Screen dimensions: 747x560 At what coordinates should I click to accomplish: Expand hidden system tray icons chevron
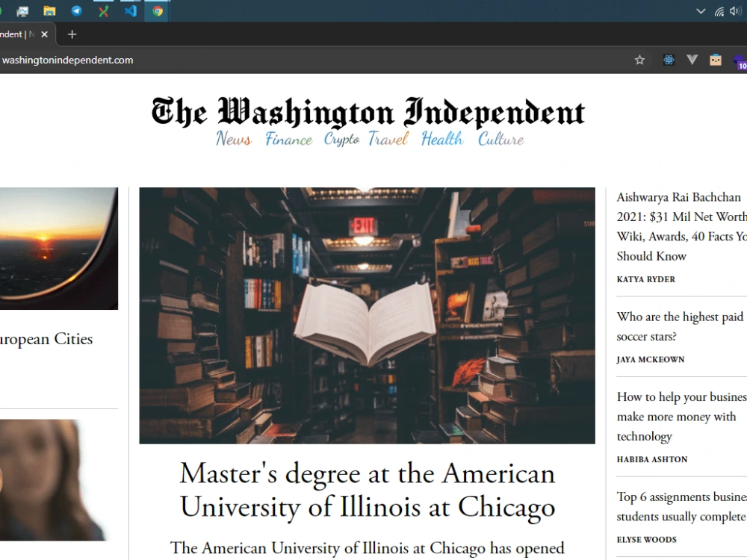point(701,11)
